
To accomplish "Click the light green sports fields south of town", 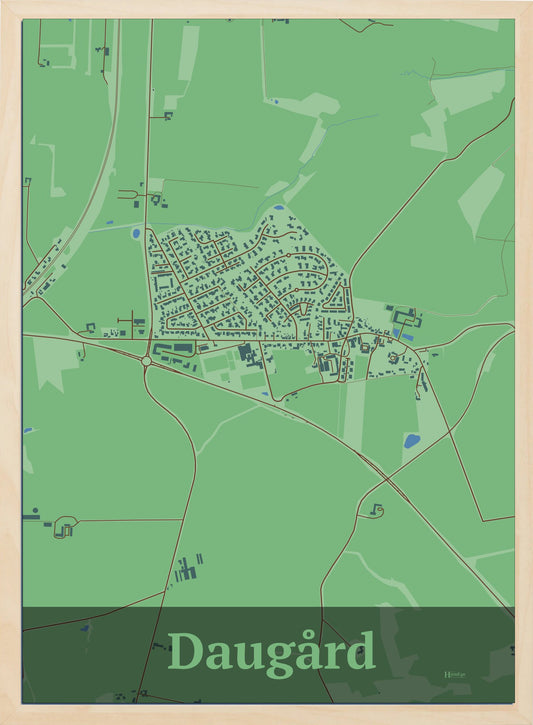I will click(234, 370).
